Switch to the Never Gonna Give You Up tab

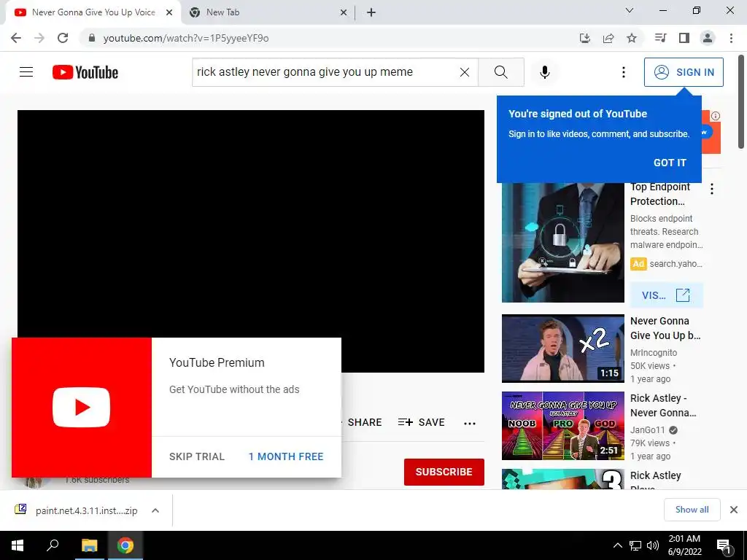point(93,12)
